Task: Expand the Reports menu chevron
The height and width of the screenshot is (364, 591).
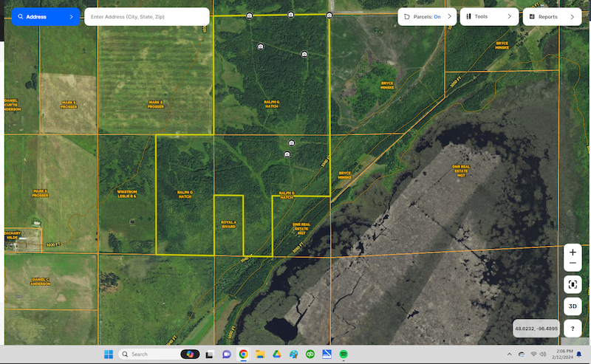Action: tap(572, 16)
